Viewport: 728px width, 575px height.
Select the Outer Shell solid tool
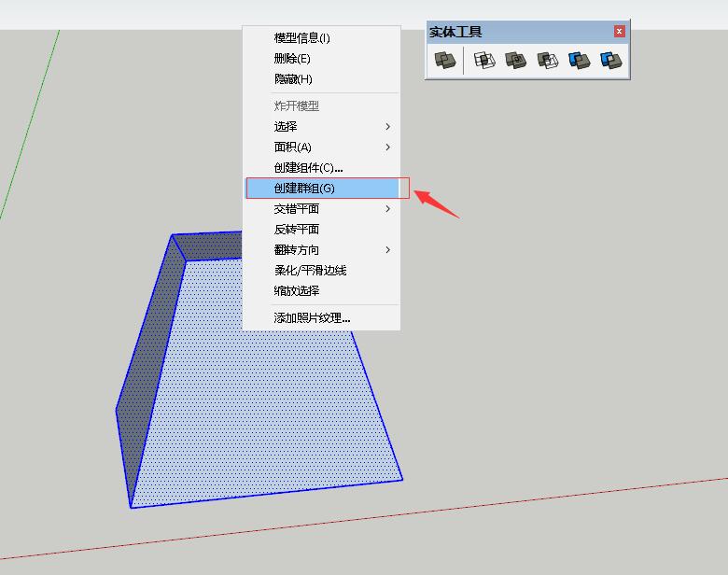tap(445, 62)
